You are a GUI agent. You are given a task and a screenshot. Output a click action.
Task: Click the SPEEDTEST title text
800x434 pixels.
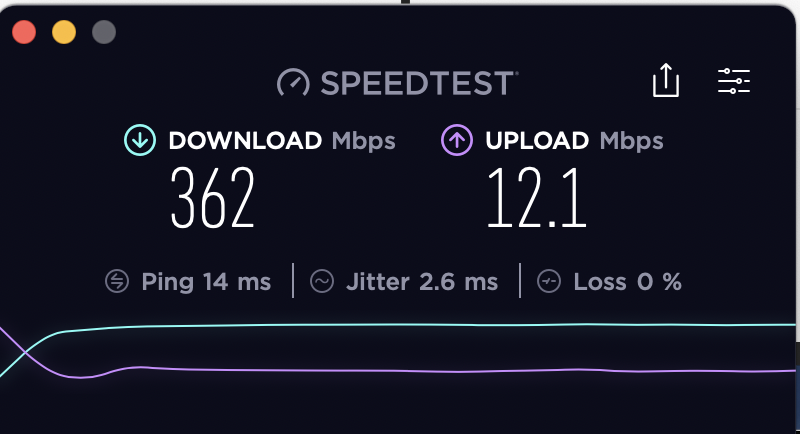418,83
